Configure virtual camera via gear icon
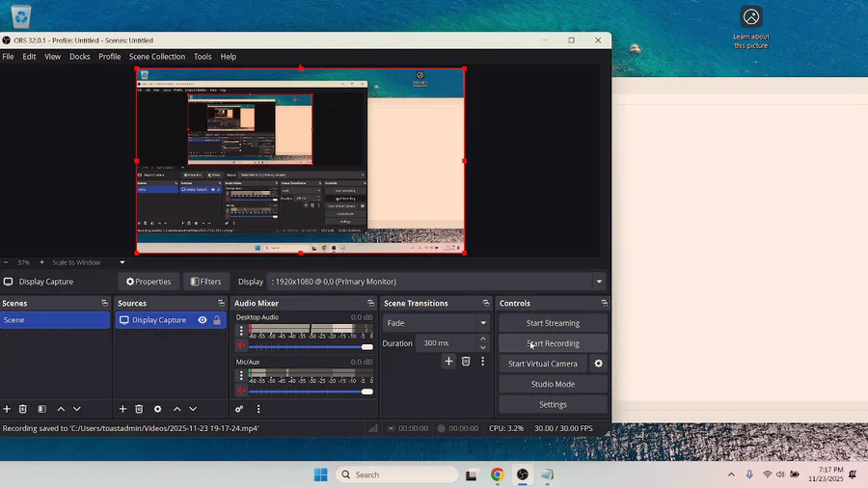Image resolution: width=868 pixels, height=488 pixels. 598,364
